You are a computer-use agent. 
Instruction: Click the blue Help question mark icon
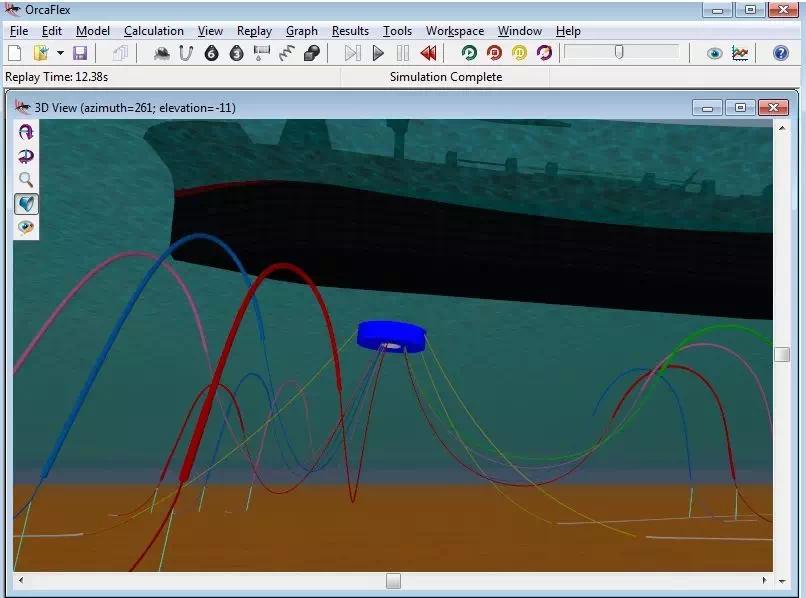coord(781,53)
